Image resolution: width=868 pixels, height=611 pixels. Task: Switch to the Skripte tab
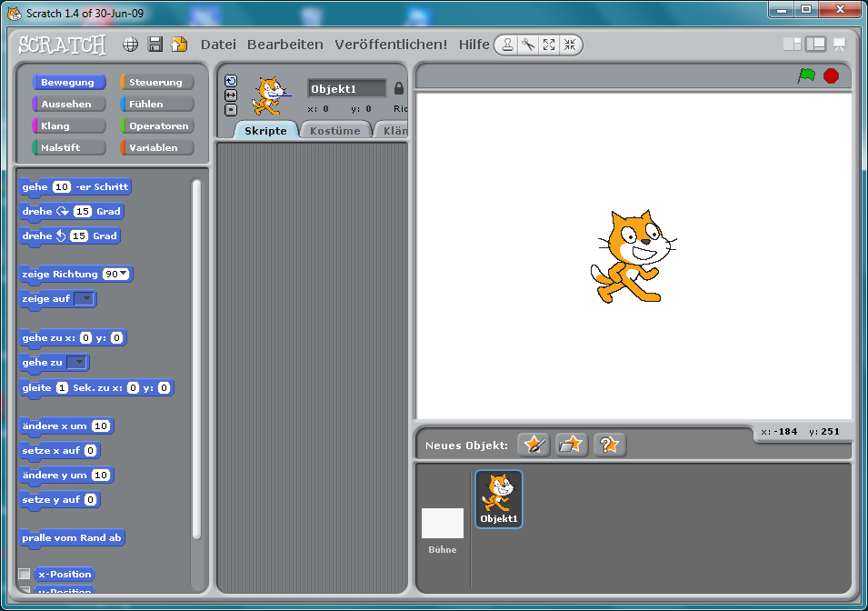tap(265, 131)
